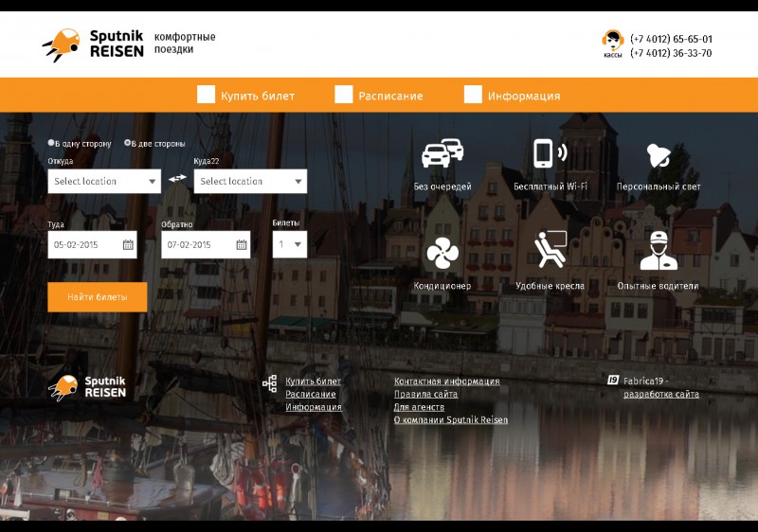Click the footer sitemap tree icon

(270, 383)
